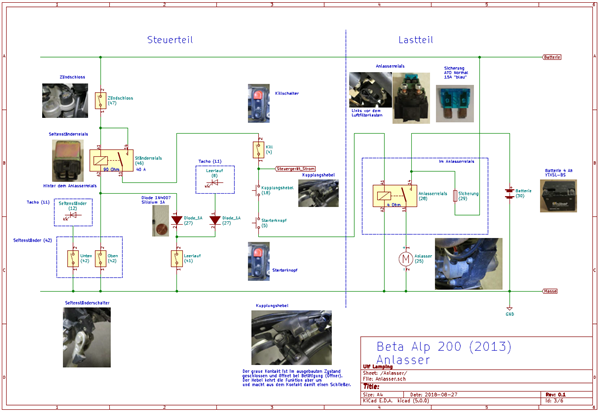Select the 'Beta Alp 200 (2013)' title text
The height and width of the screenshot is (412, 600).
[x=444, y=347]
